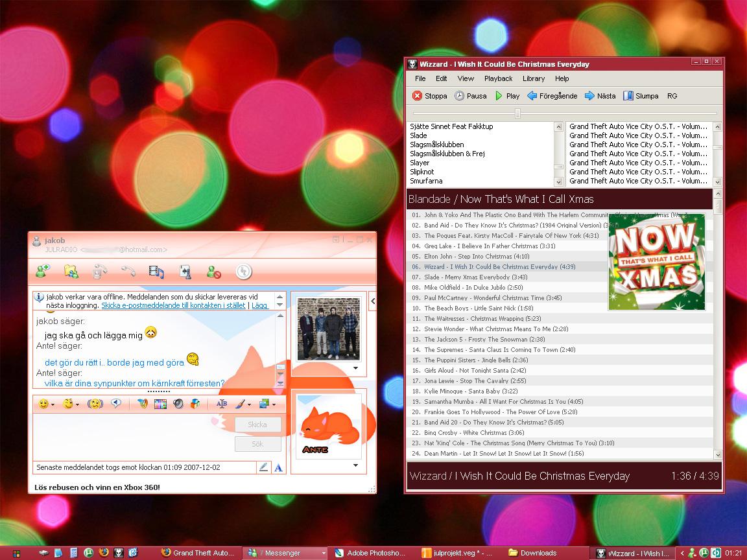Select artist Slipknot in the artist list
Viewport: 747px width, 560px height.
(422, 172)
